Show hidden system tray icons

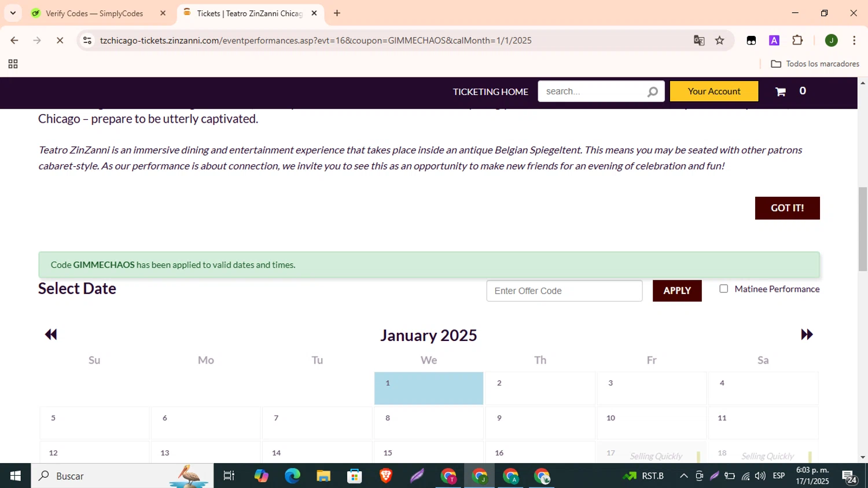[x=683, y=476]
